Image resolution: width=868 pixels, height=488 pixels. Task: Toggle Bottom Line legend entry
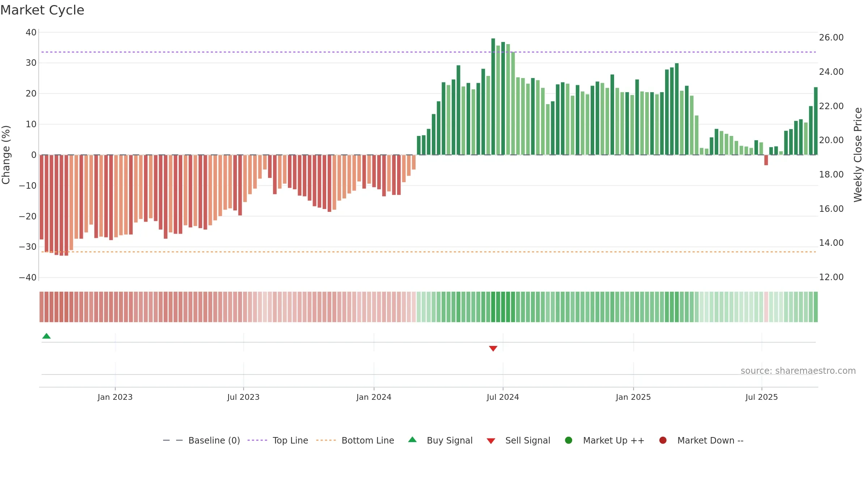355,440
